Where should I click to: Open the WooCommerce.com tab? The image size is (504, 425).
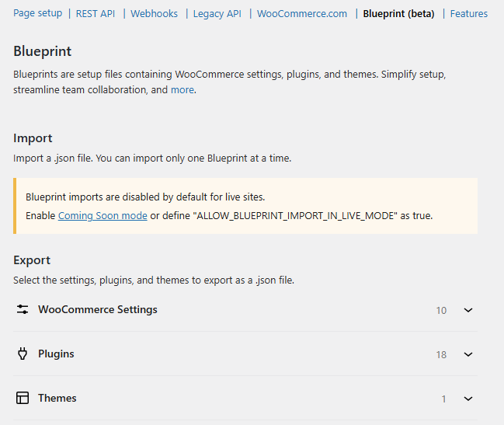pyautogui.click(x=302, y=13)
